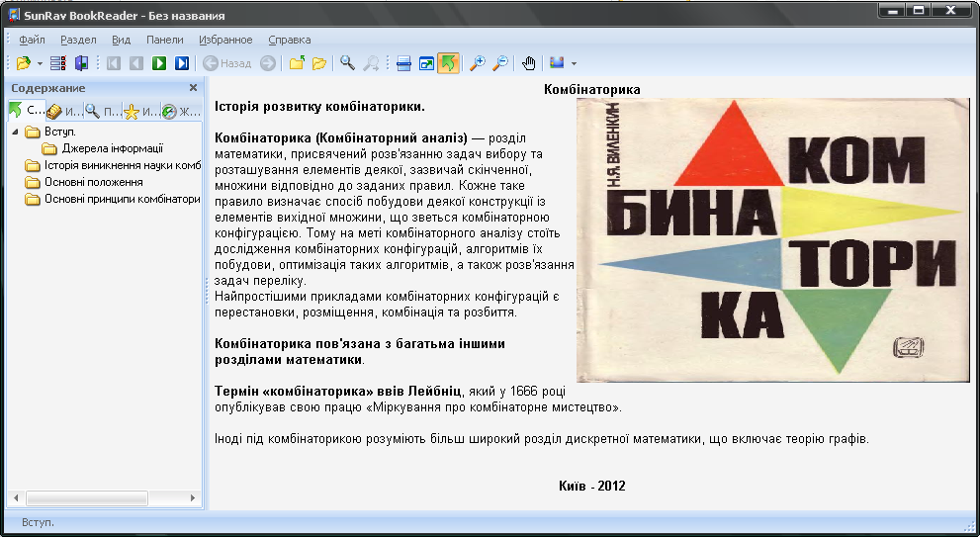Go to the previous section with the gray arrow
This screenshot has width=980, height=537.
(x=136, y=63)
